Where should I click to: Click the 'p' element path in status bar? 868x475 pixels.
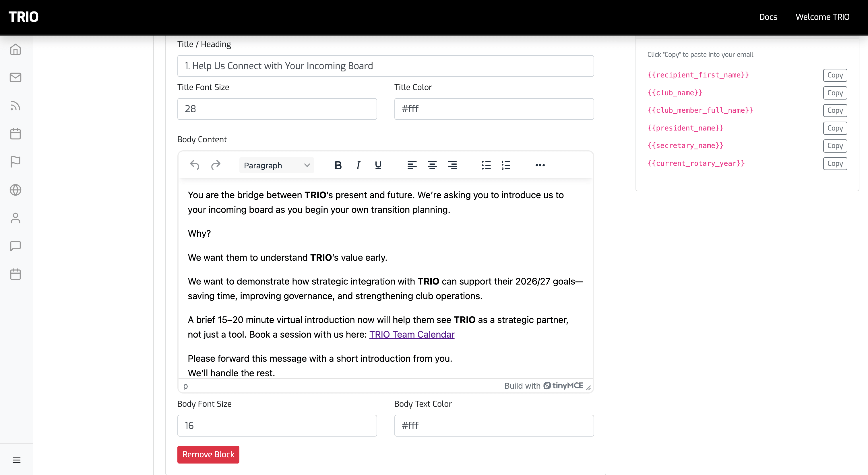point(185,386)
